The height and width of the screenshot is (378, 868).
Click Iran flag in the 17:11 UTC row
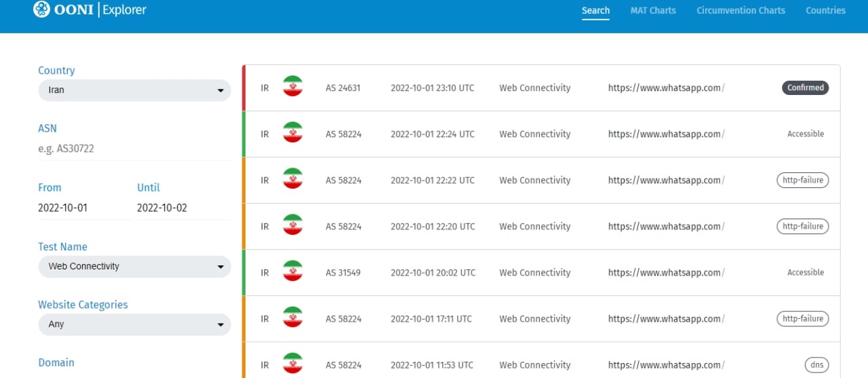tap(292, 318)
